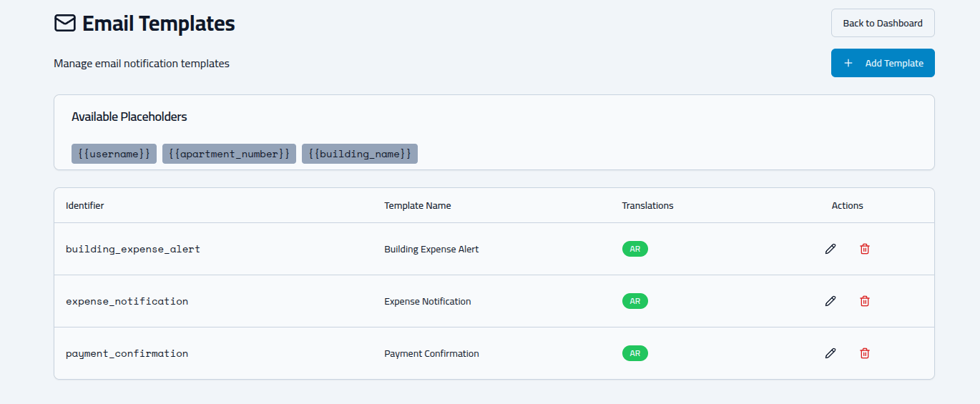Click the Translations column header
This screenshot has height=404, width=980.
coord(647,205)
